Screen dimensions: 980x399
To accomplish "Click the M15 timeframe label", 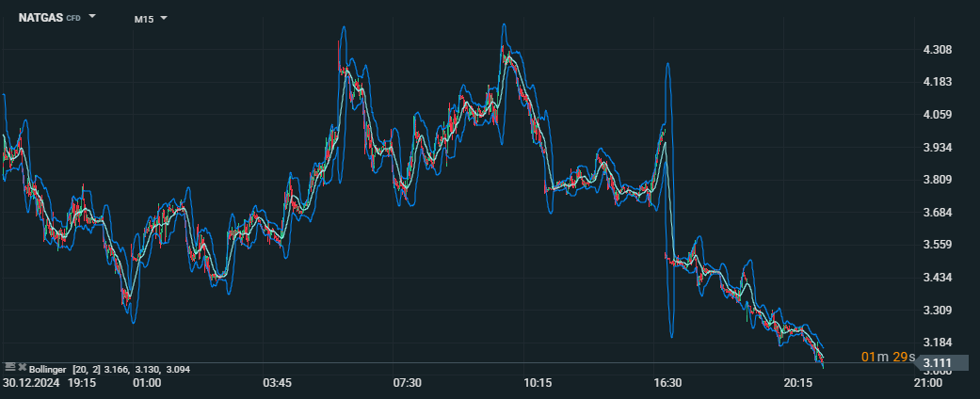I will pos(144,19).
